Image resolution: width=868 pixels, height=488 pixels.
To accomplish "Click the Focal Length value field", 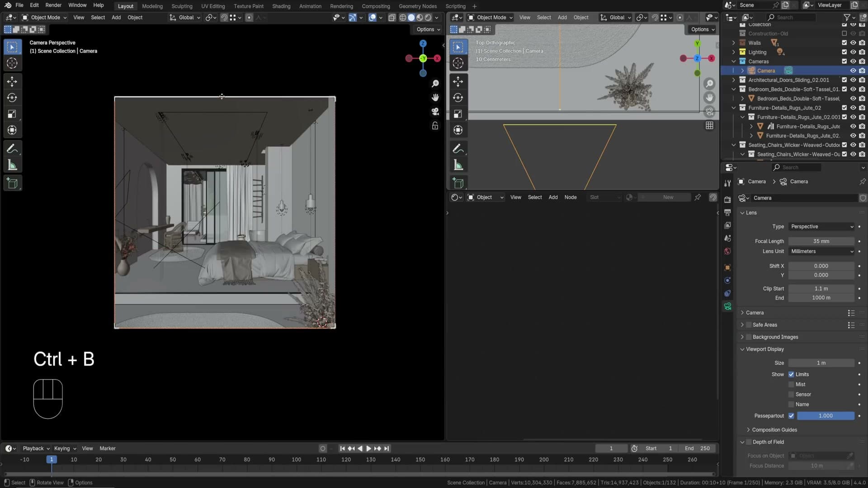I will (821, 241).
